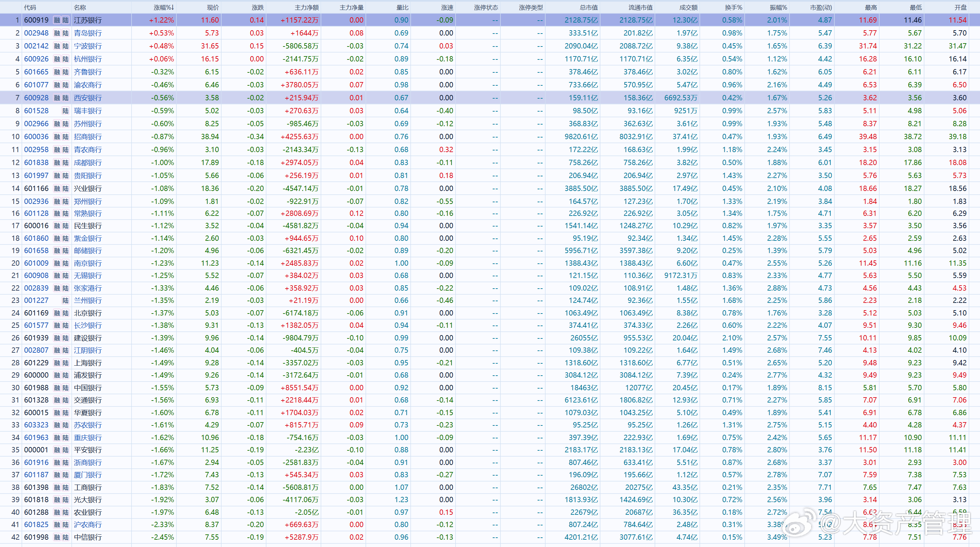980x547 pixels.
Task: Select the 融 icon for 贵阳银行
Action: (57, 175)
